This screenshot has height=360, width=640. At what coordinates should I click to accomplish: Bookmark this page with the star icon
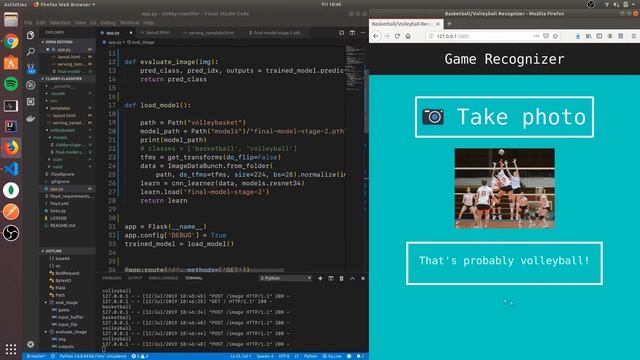click(x=555, y=36)
